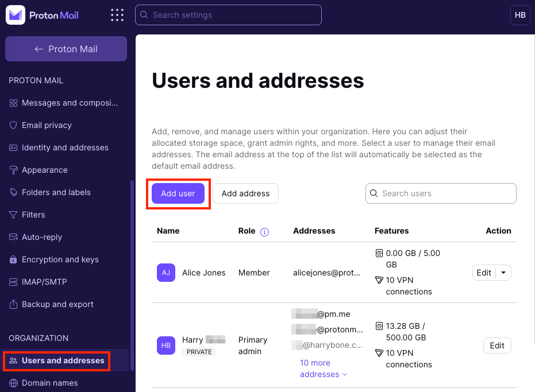Open Domain names settings

click(x=48, y=383)
